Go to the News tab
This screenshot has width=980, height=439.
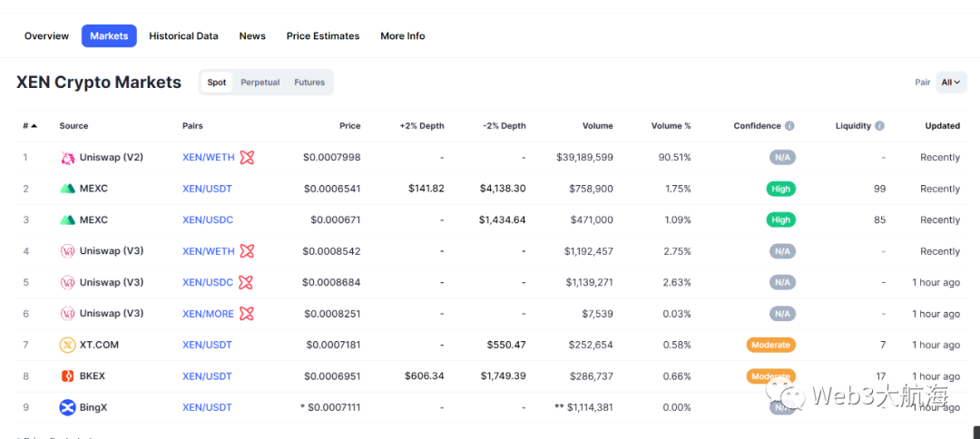(252, 35)
